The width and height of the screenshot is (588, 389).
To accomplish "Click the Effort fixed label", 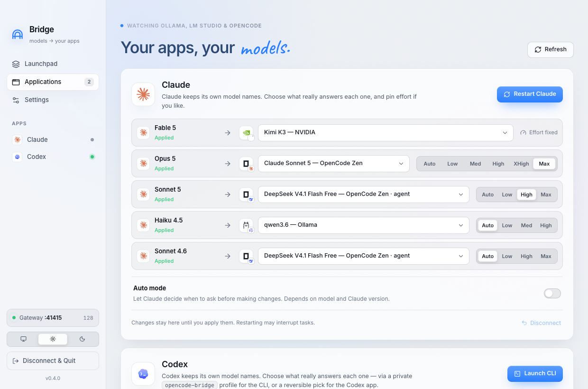I will click(543, 132).
